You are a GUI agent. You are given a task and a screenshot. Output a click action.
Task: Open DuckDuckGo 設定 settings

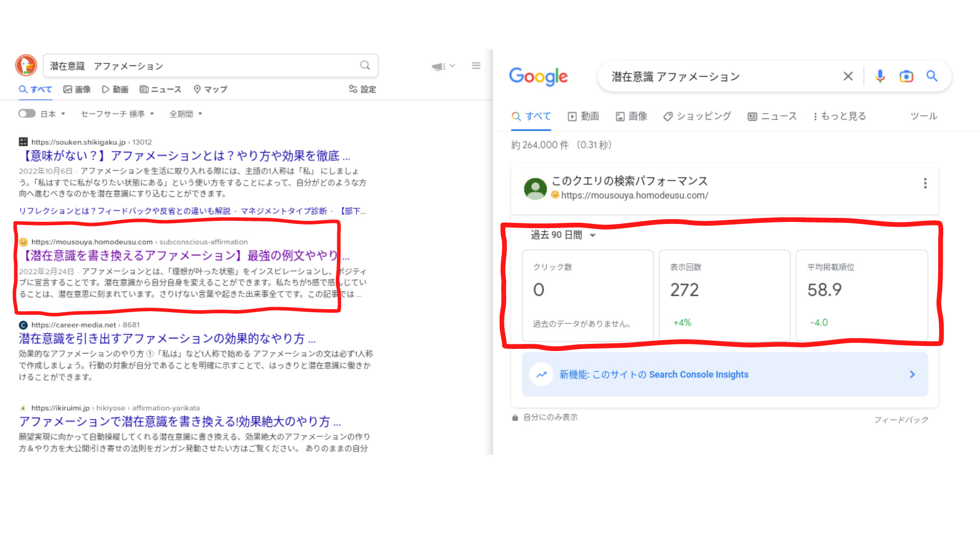tap(362, 89)
